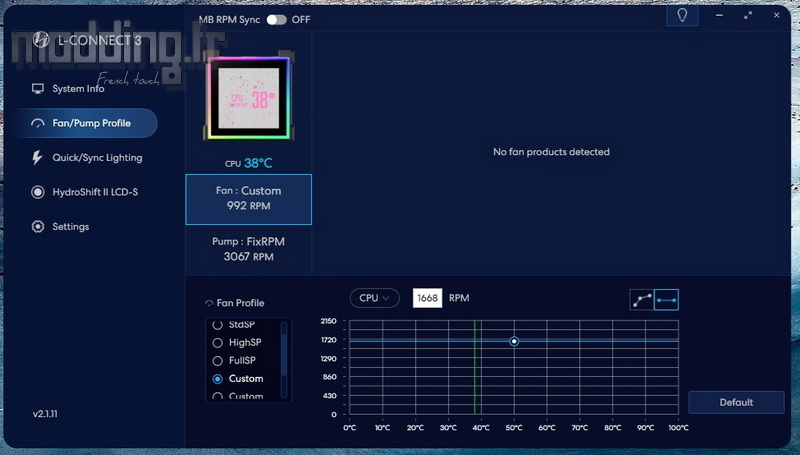Click the fan curve control point on graph

(514, 341)
